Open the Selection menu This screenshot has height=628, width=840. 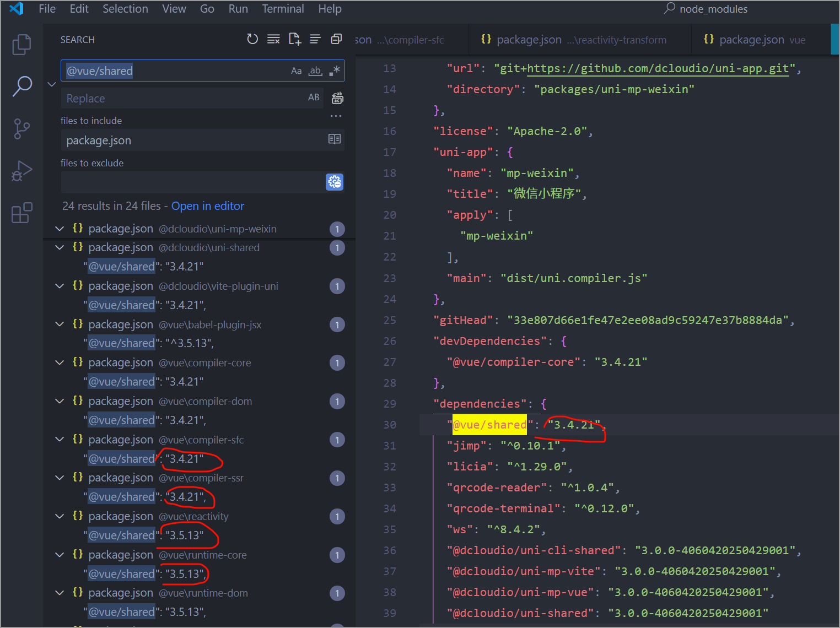[x=125, y=9]
